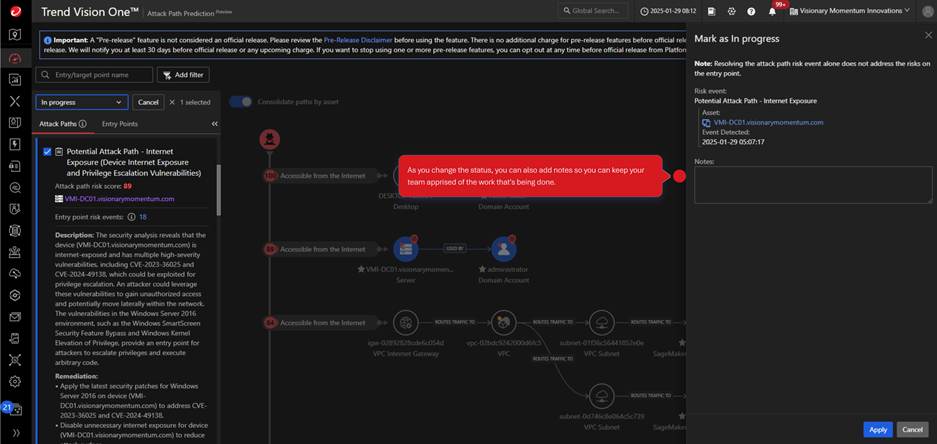Viewport: 937px width, 444px height.
Task: Expand the sidebar with double-arrow icon
Action: click(16, 433)
